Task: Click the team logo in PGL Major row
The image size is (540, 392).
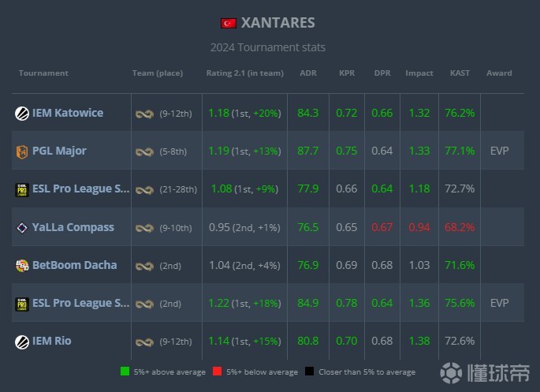Action: point(143,151)
